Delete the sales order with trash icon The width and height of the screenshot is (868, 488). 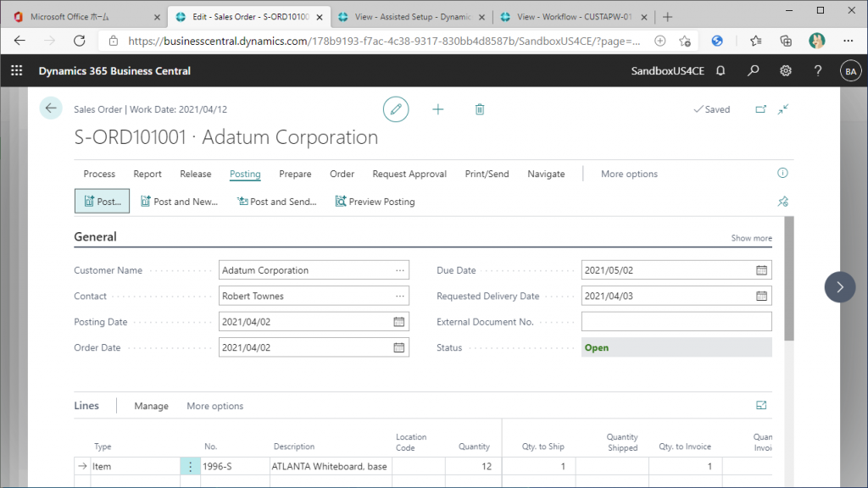(x=480, y=109)
